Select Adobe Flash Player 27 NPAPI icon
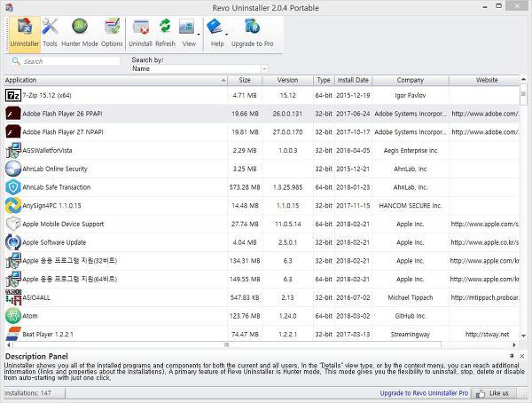 (x=13, y=132)
